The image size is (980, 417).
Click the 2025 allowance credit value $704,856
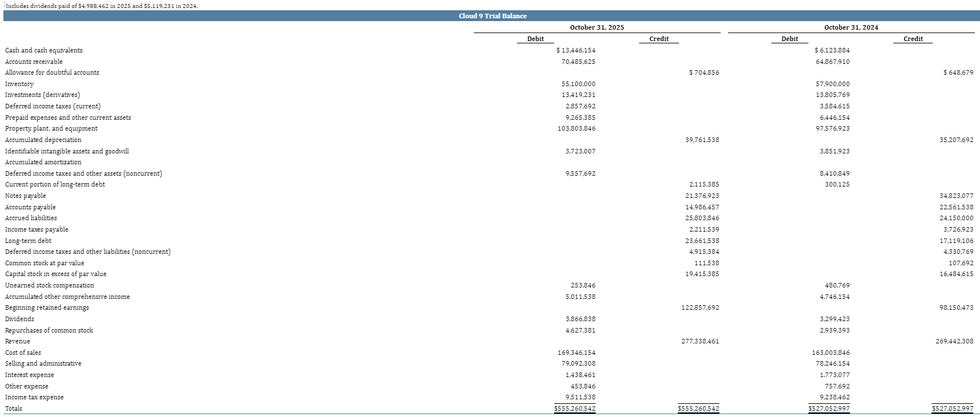(x=704, y=72)
